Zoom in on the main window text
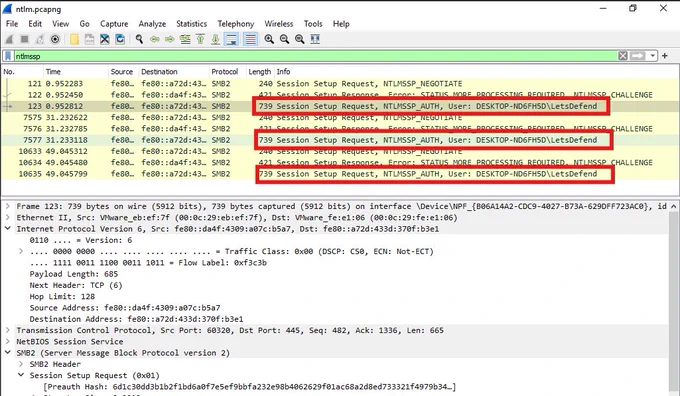 pyautogui.click(x=269, y=39)
